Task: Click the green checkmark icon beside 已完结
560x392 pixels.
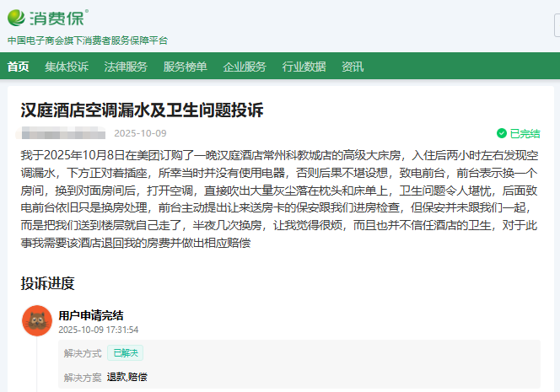Action: click(502, 133)
